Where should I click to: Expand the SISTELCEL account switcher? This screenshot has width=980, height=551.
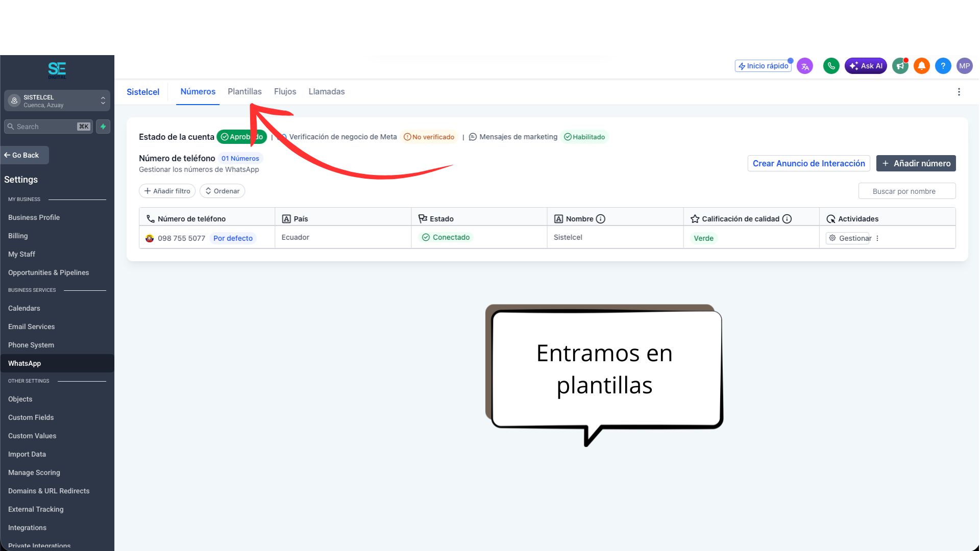pyautogui.click(x=57, y=101)
